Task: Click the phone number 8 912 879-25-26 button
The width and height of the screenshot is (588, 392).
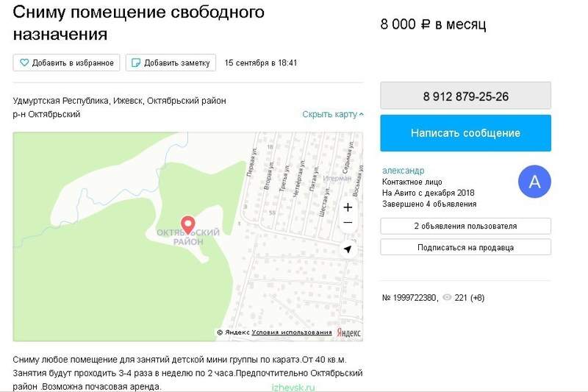Action: pos(466,96)
